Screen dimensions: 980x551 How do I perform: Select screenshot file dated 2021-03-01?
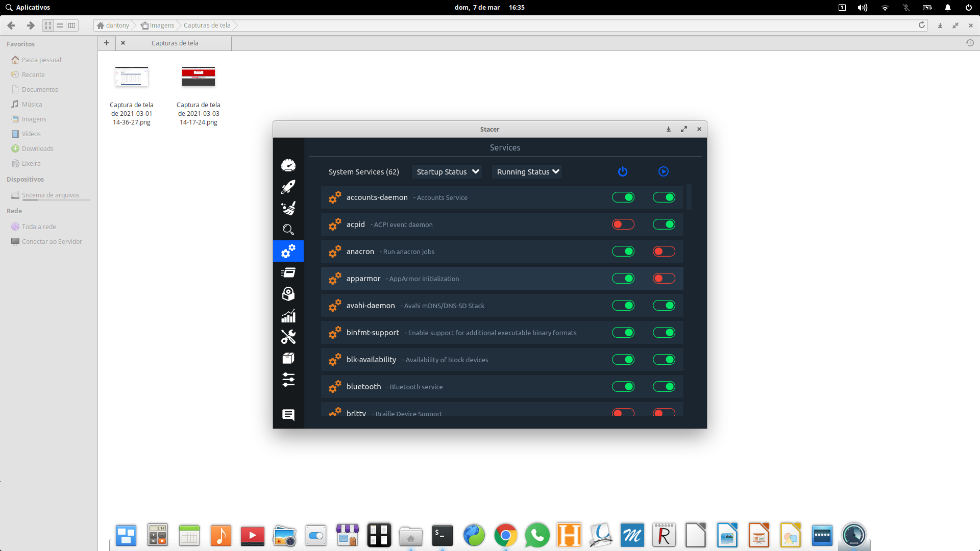[x=132, y=96]
